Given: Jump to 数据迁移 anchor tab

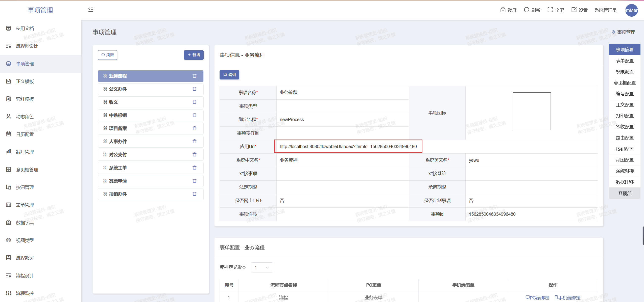Looking at the screenshot, I should [x=625, y=182].
